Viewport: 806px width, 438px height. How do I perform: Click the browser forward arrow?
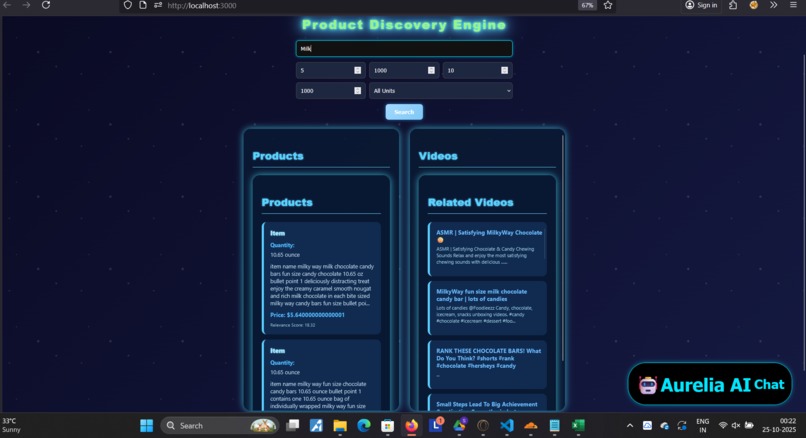pyautogui.click(x=26, y=5)
